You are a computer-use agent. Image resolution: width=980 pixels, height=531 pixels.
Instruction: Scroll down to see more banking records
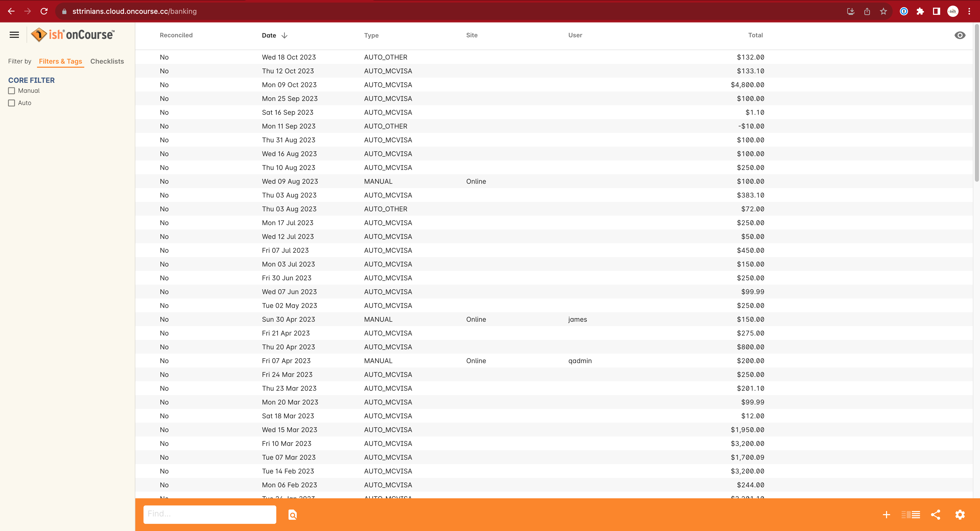coord(973,392)
